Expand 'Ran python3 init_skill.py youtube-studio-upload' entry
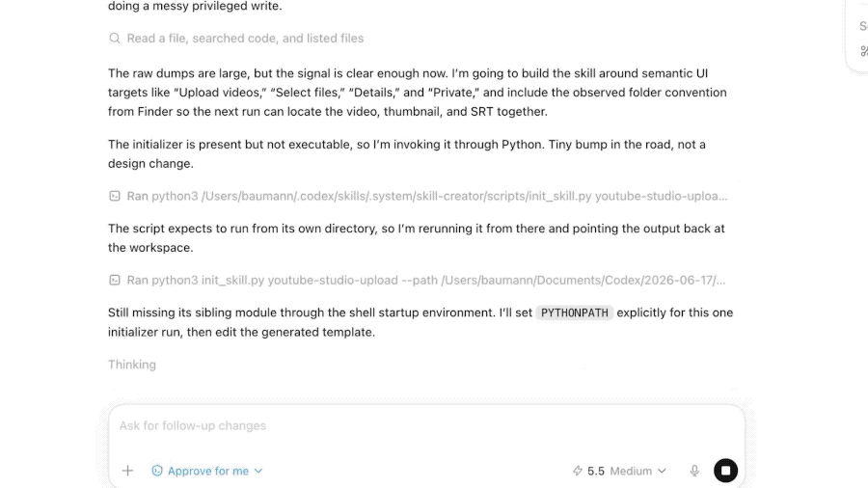This screenshot has width=868, height=488. coord(425,280)
